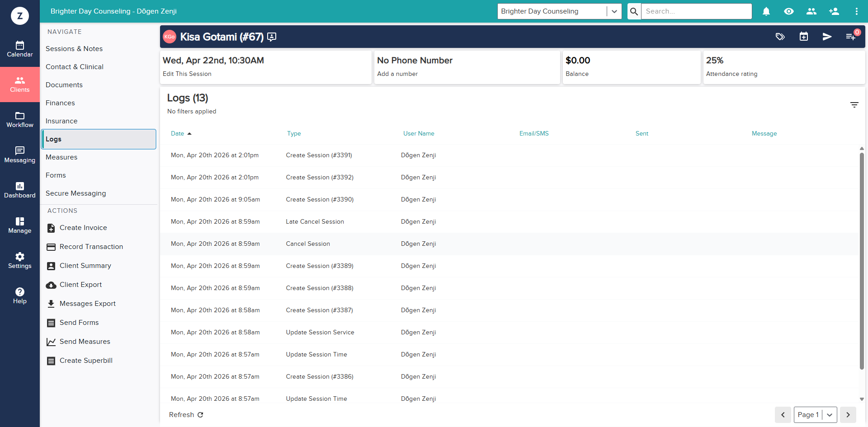Screen dimensions: 868x427
Task: Open Documents navigation item
Action: 99,85
